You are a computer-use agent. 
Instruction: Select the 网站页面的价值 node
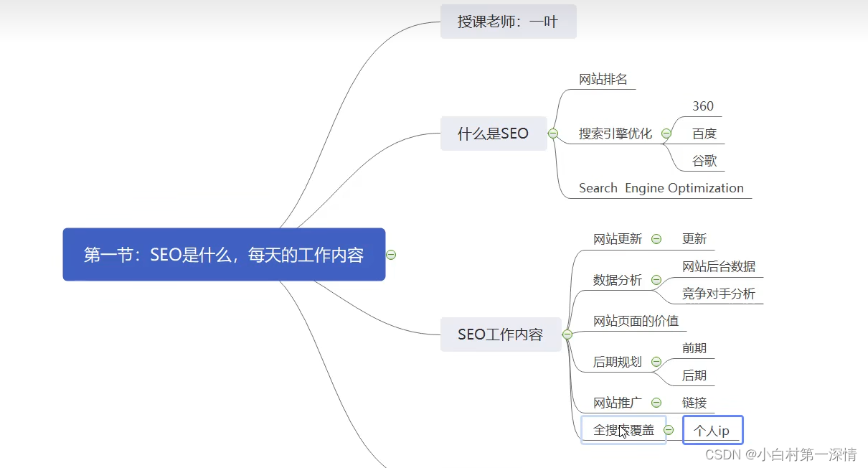pos(635,322)
